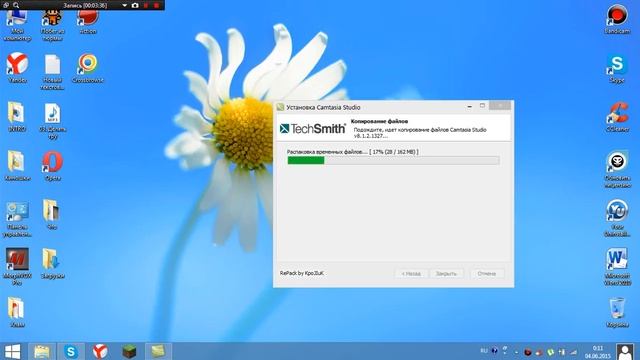Open the folder icon left of Opera

pyautogui.click(x=17, y=165)
